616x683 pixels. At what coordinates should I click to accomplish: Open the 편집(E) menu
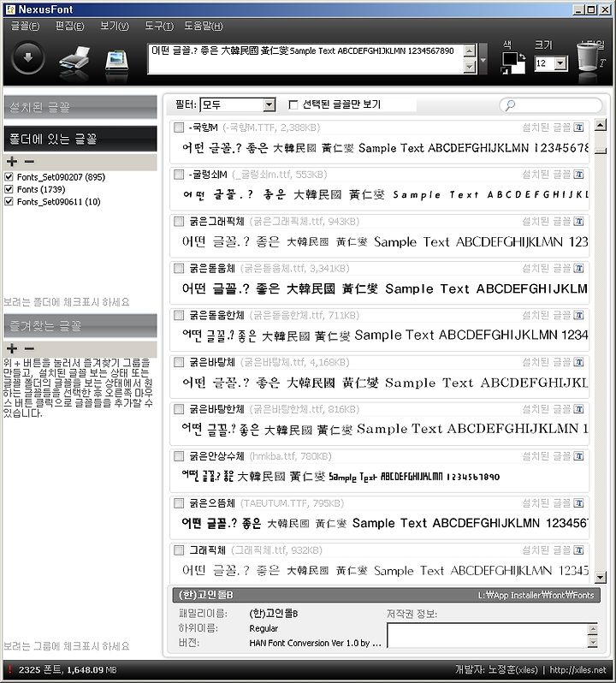pos(69,27)
